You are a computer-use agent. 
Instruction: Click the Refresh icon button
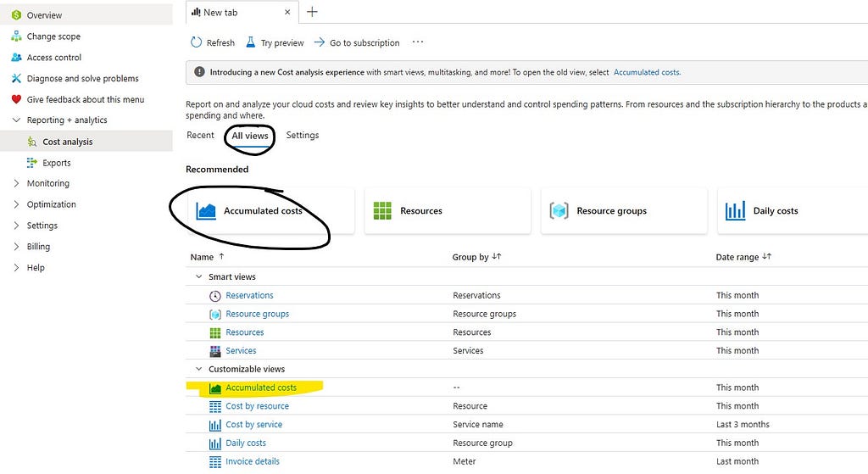click(x=196, y=42)
